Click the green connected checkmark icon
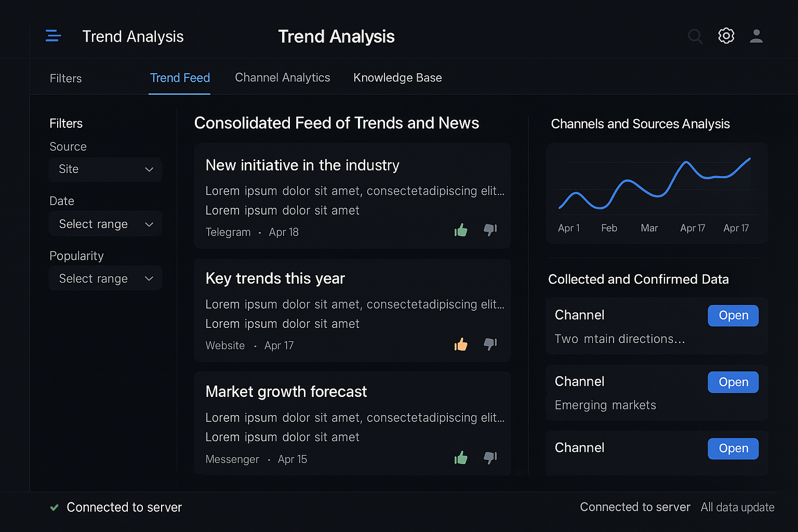The height and width of the screenshot is (532, 798). [x=54, y=508]
